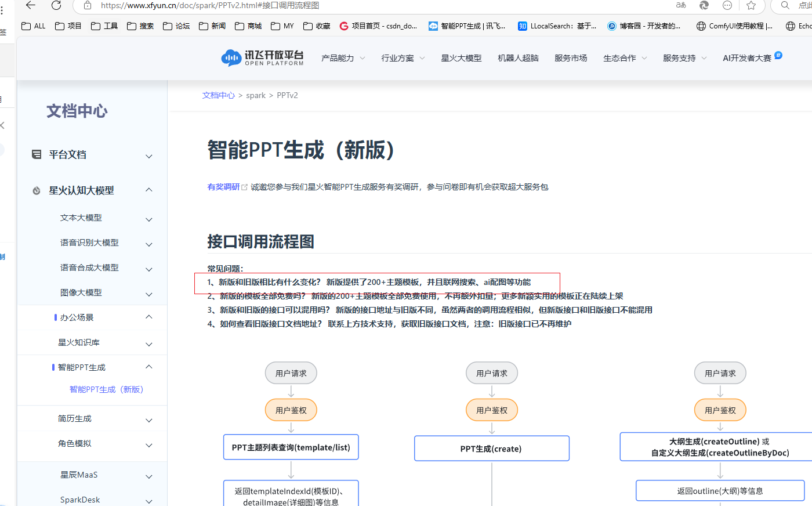Screen dimensions: 812x506
Task: Open the 博客园 - 开发者 bookmark
Action: 644,26
